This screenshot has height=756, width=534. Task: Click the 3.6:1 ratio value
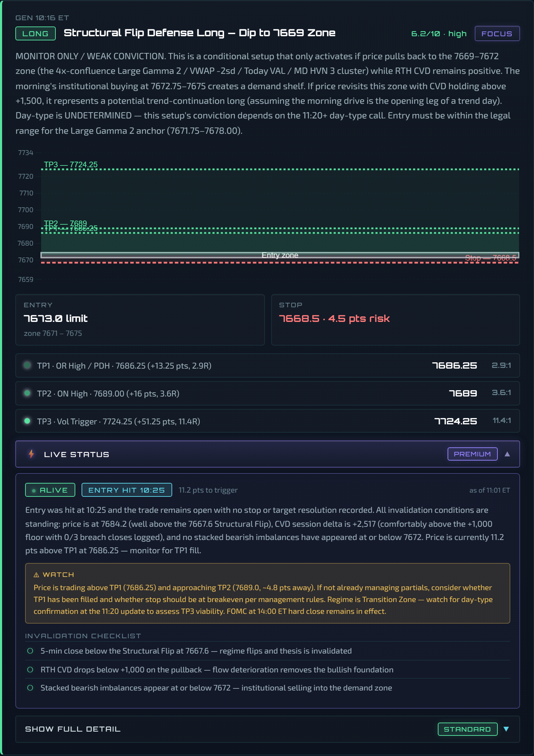click(x=501, y=393)
